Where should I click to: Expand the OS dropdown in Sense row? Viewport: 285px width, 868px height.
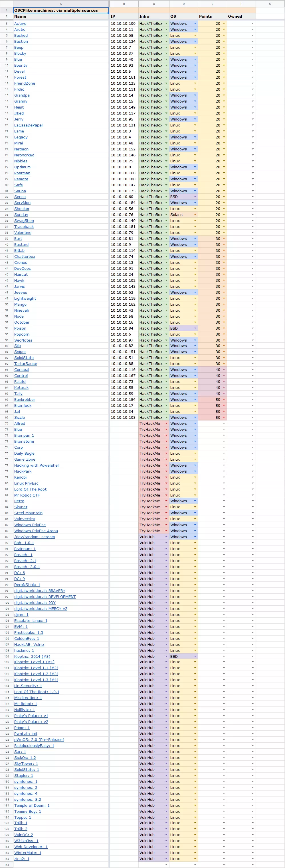click(x=195, y=197)
